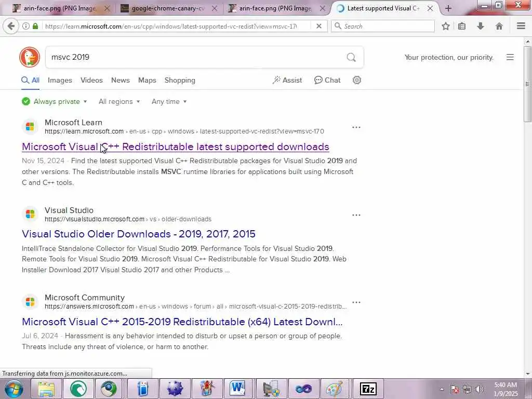532x399 pixels.
Task: Open Action Center flag tray icon
Action: [x=455, y=389]
